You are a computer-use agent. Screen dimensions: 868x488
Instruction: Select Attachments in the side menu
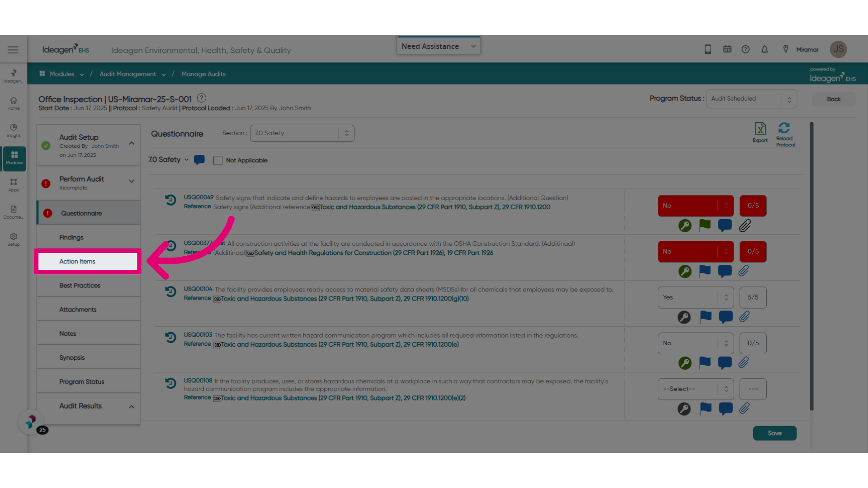(x=89, y=310)
